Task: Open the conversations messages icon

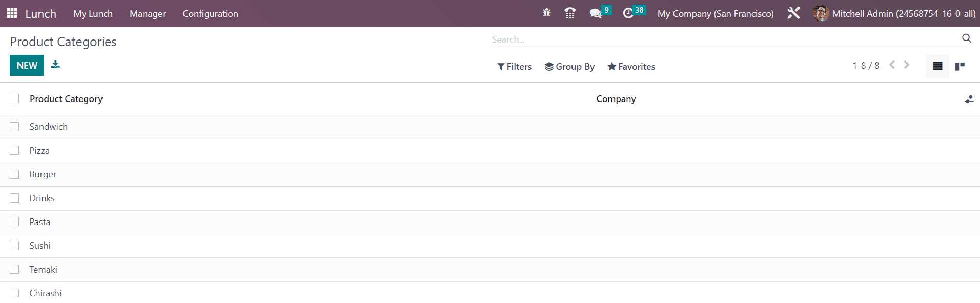Action: coord(596,13)
